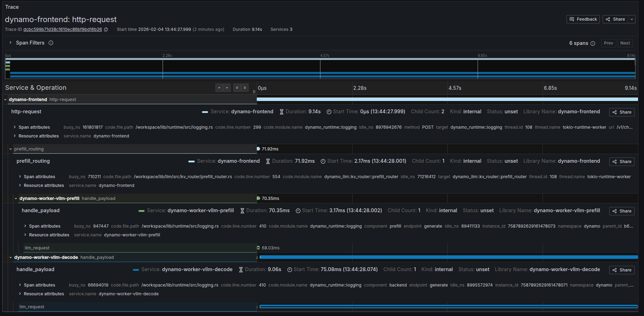Click the info icon next to Span Filters
644x316 pixels.
[x=51, y=42]
